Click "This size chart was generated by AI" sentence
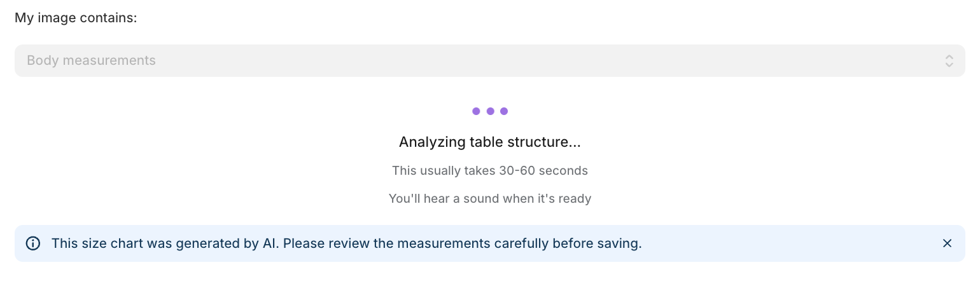 click(165, 243)
